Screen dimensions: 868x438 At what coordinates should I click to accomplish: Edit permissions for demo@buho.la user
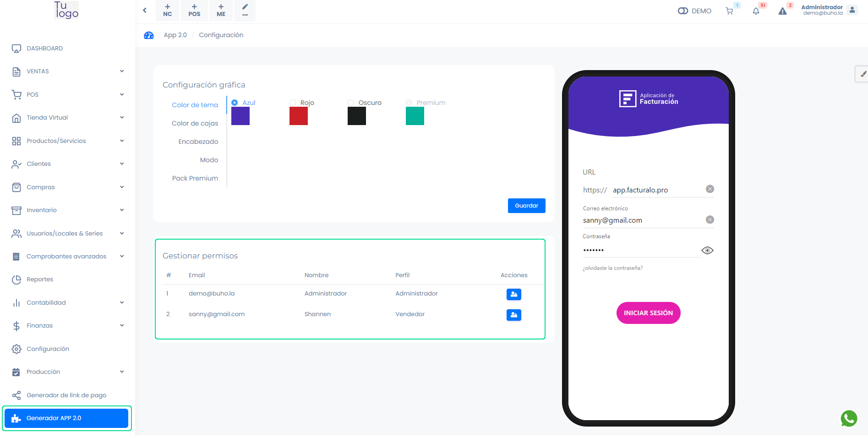click(513, 294)
